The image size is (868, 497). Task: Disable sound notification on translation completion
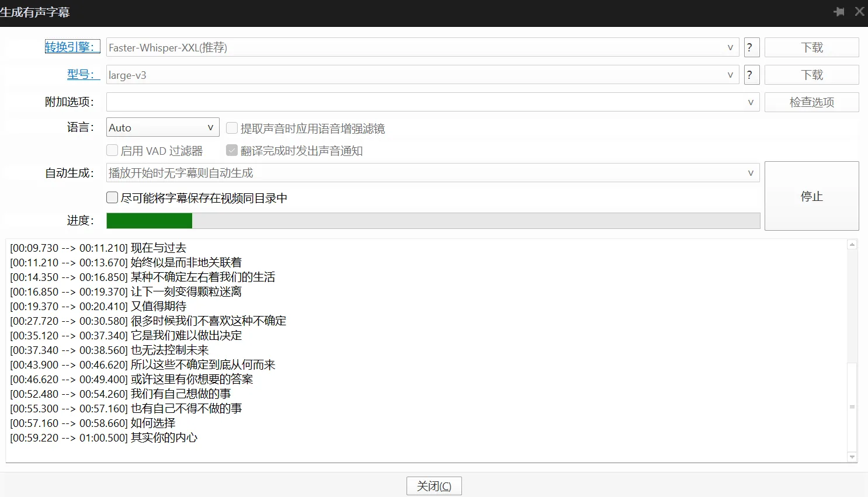(231, 150)
